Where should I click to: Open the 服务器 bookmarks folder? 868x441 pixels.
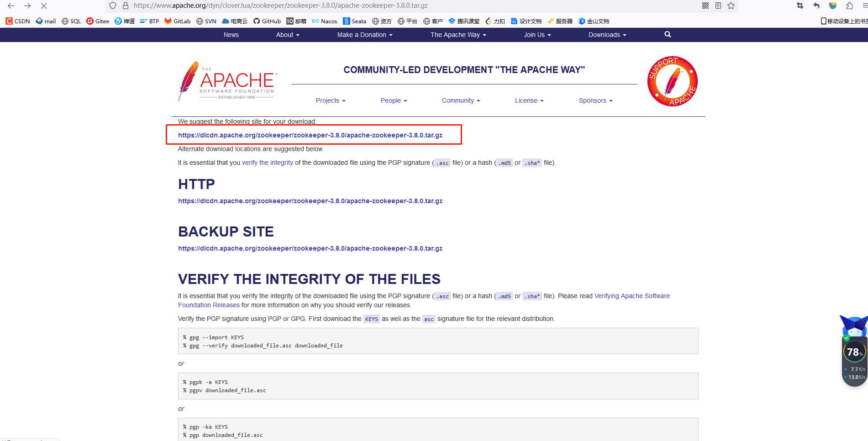560,21
